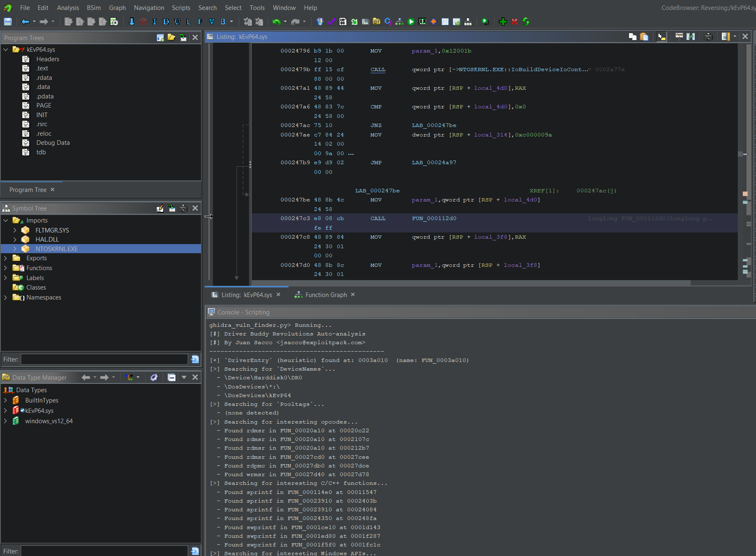Screen dimensions: 756x556
Task: Expand the NTOSKRNL.EXE imports node
Action: coord(15,249)
